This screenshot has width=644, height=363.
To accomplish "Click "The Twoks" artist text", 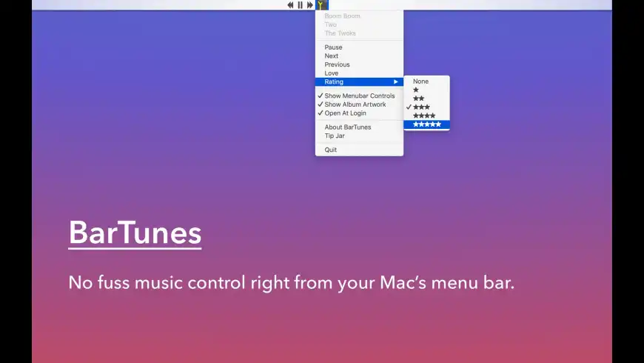I will click(340, 33).
